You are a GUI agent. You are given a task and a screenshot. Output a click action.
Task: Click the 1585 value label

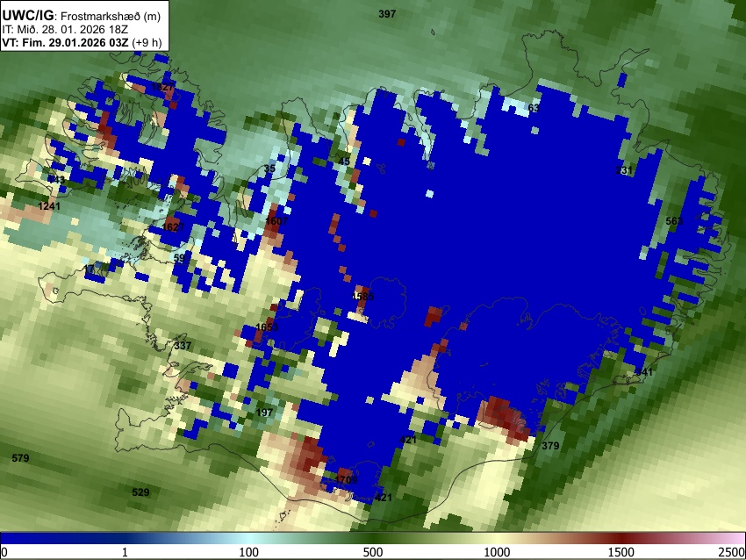point(363,297)
